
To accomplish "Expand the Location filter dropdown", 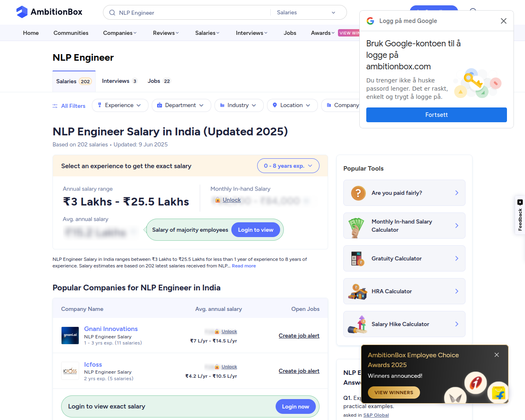I will 292,105.
